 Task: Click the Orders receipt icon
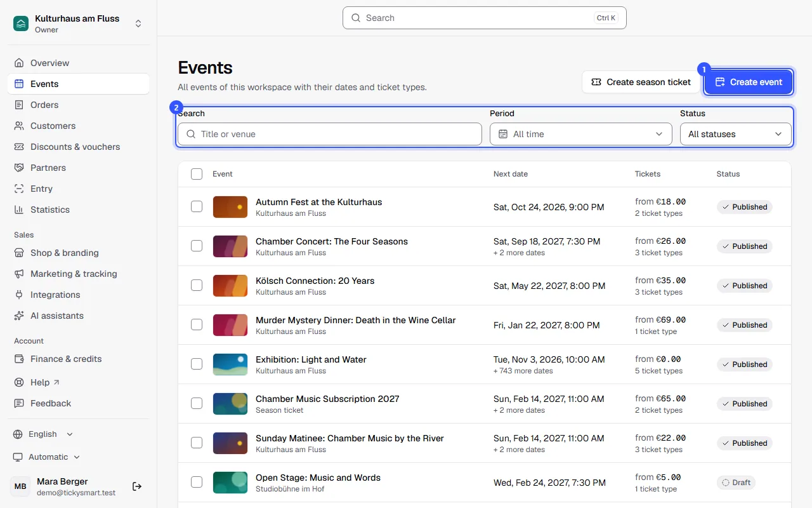pos(19,105)
